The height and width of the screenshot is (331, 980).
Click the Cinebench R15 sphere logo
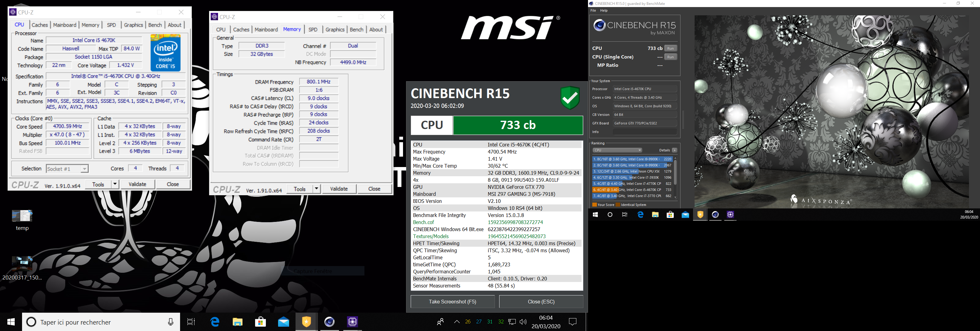[600, 25]
